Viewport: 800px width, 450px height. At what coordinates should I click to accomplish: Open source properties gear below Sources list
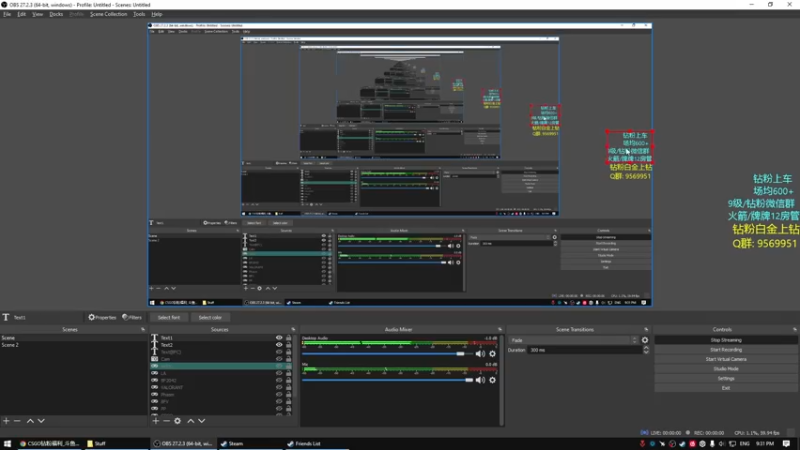tap(178, 421)
